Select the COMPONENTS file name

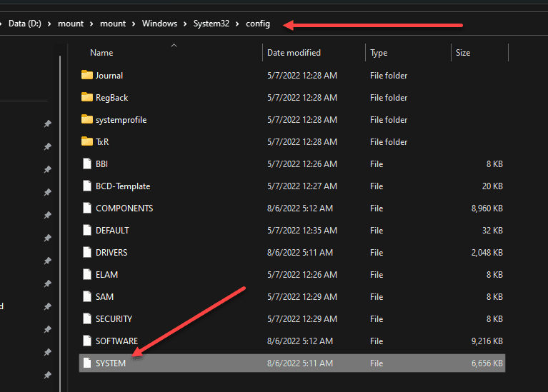coord(124,208)
